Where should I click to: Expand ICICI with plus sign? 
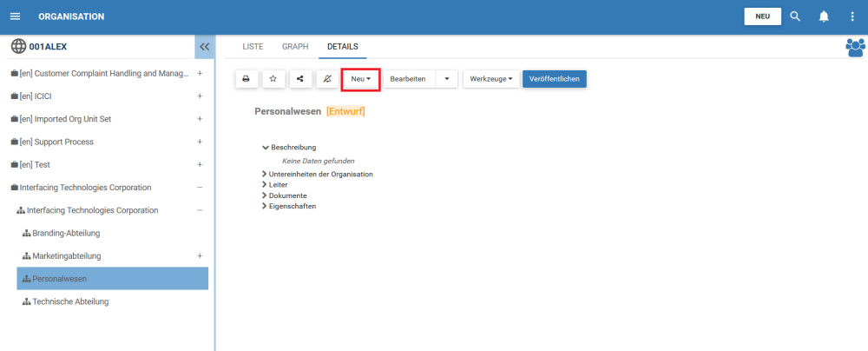tap(200, 96)
